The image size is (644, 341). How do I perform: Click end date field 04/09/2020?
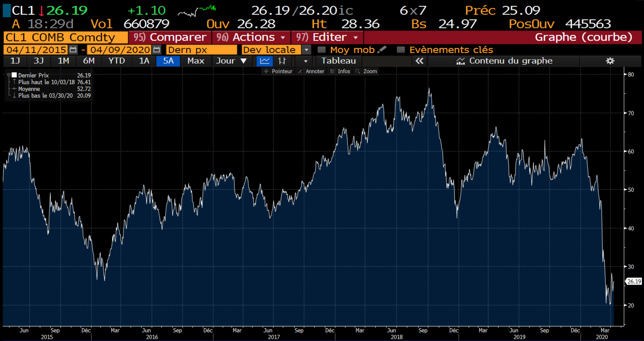coord(119,50)
